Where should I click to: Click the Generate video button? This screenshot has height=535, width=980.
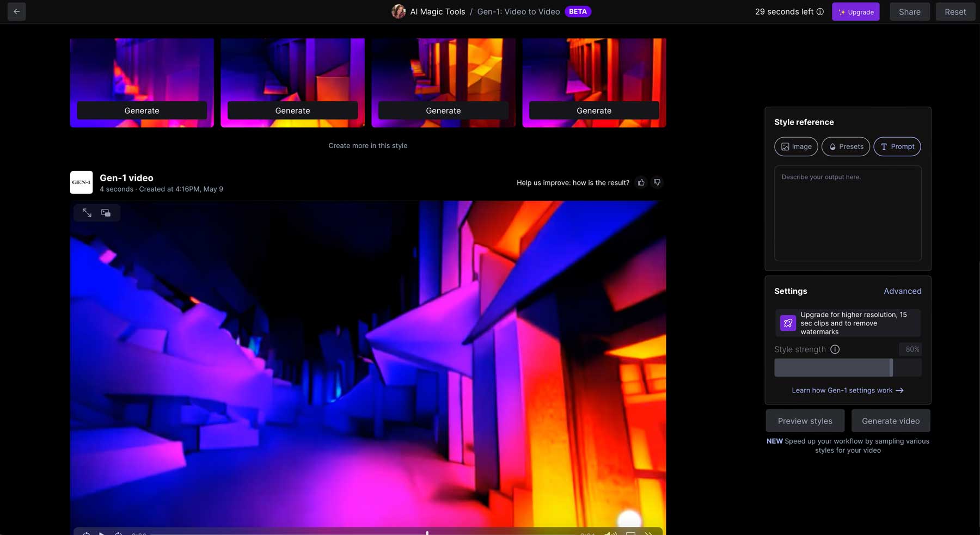pyautogui.click(x=890, y=420)
